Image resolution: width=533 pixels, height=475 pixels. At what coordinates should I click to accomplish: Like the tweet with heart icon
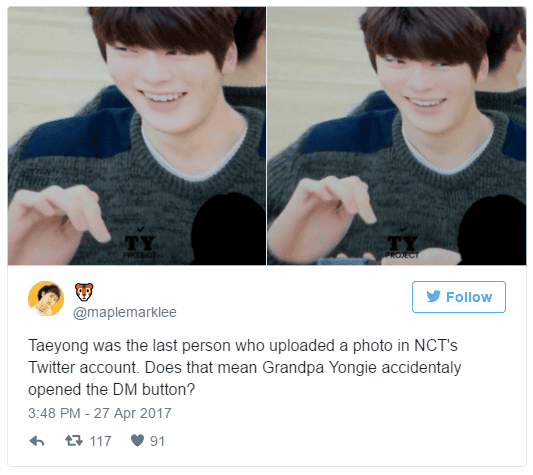point(138,441)
